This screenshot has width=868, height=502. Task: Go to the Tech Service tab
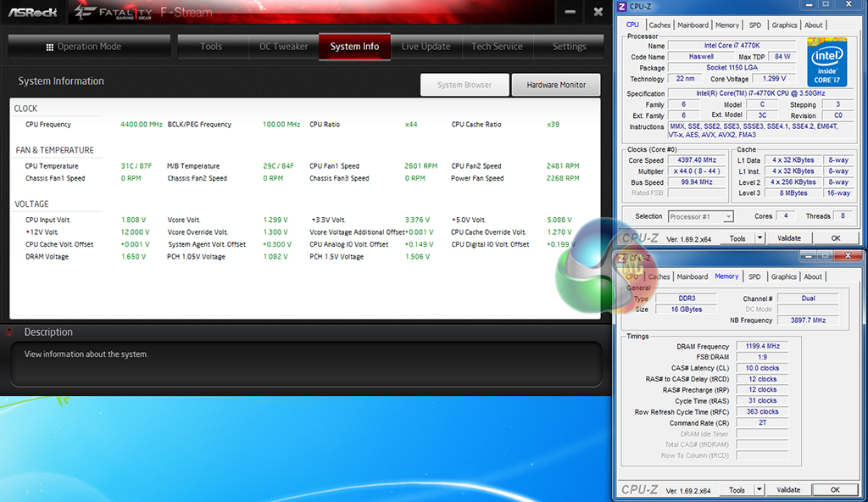coord(497,47)
